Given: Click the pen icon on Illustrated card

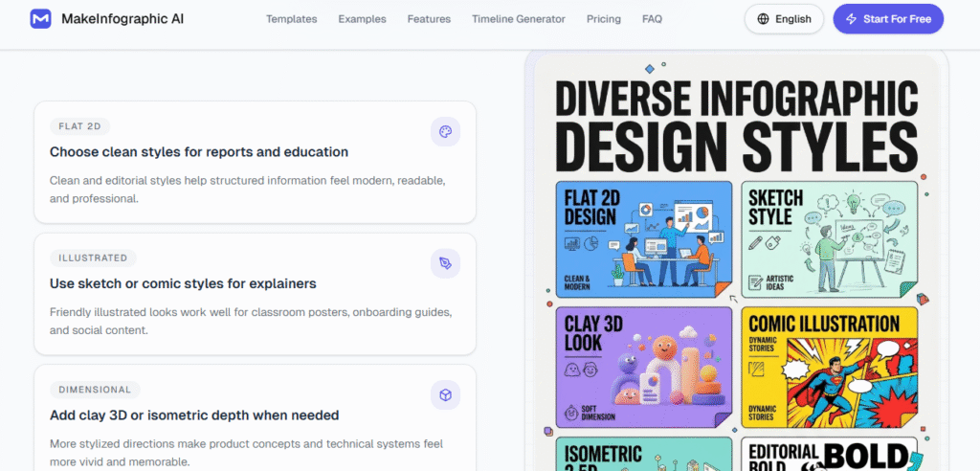Looking at the screenshot, I should [445, 263].
